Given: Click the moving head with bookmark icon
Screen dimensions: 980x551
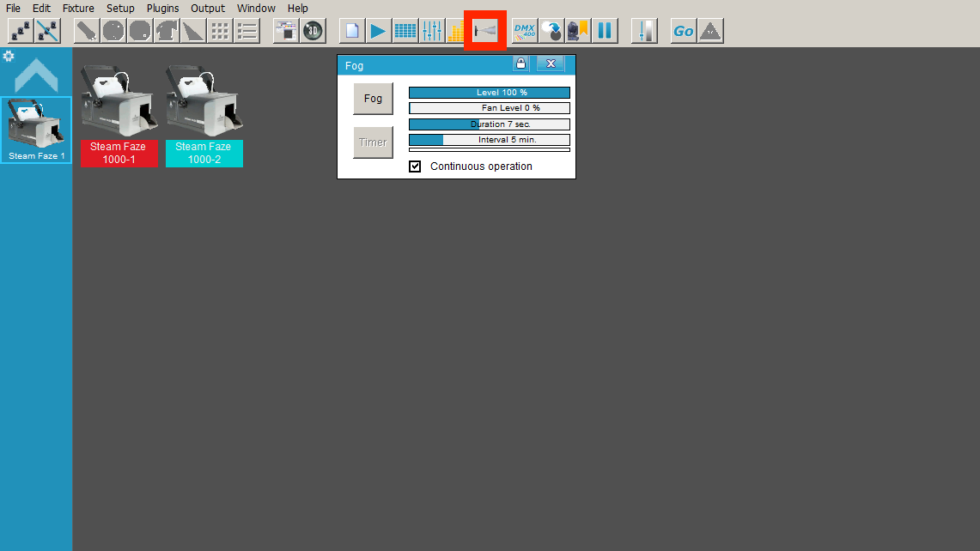Looking at the screenshot, I should [578, 31].
